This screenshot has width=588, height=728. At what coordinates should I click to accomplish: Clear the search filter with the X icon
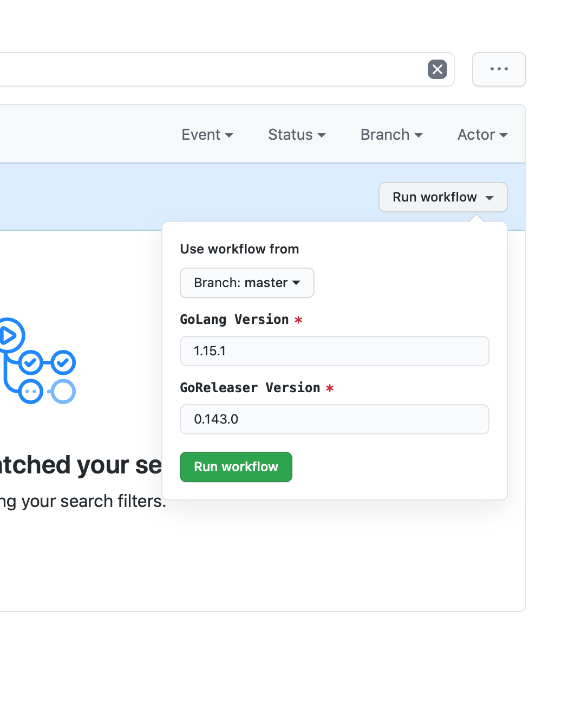[x=437, y=69]
